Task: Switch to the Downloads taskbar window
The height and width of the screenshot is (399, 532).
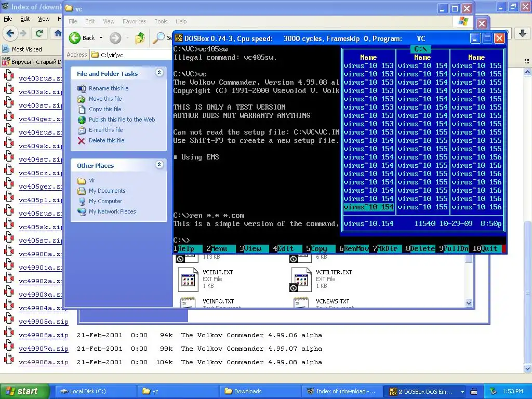Action: pyautogui.click(x=260, y=391)
